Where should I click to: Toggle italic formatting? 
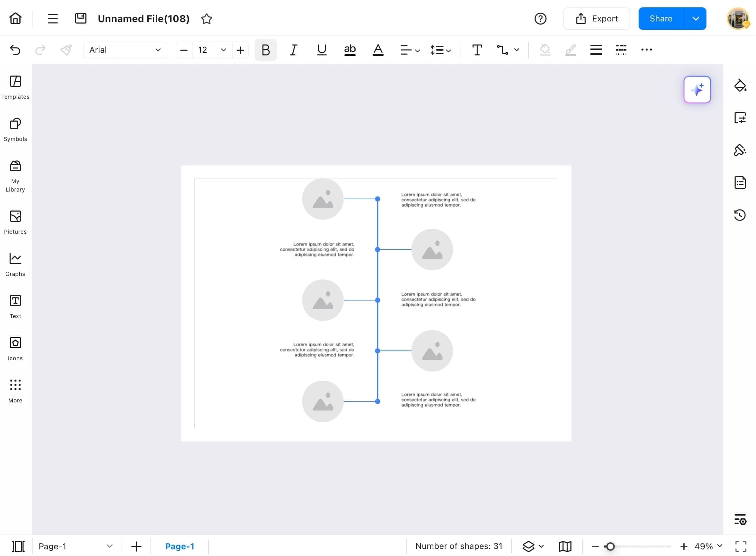pyautogui.click(x=293, y=50)
